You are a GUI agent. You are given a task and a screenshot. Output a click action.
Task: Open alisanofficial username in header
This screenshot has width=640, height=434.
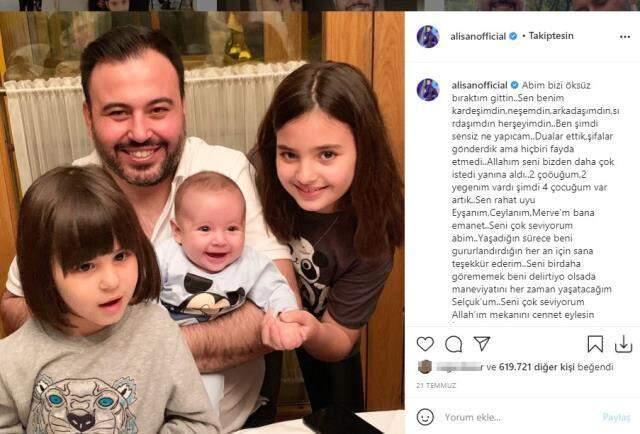[478, 36]
